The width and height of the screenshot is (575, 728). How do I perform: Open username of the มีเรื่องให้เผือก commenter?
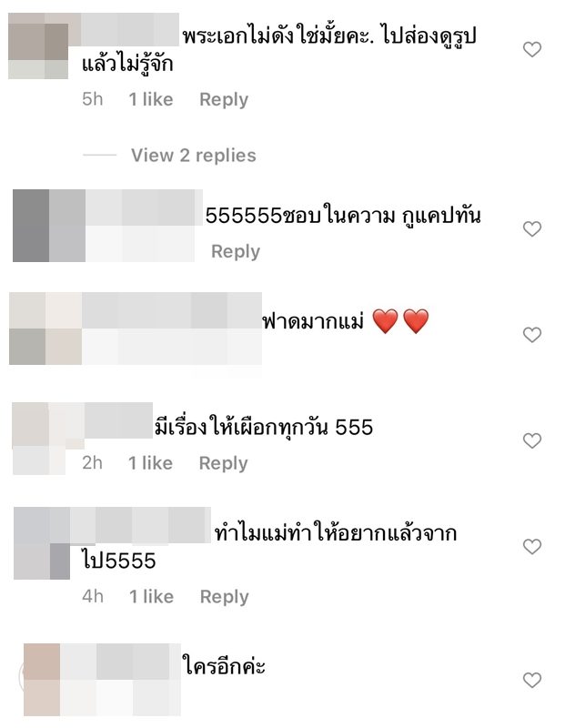(x=118, y=420)
